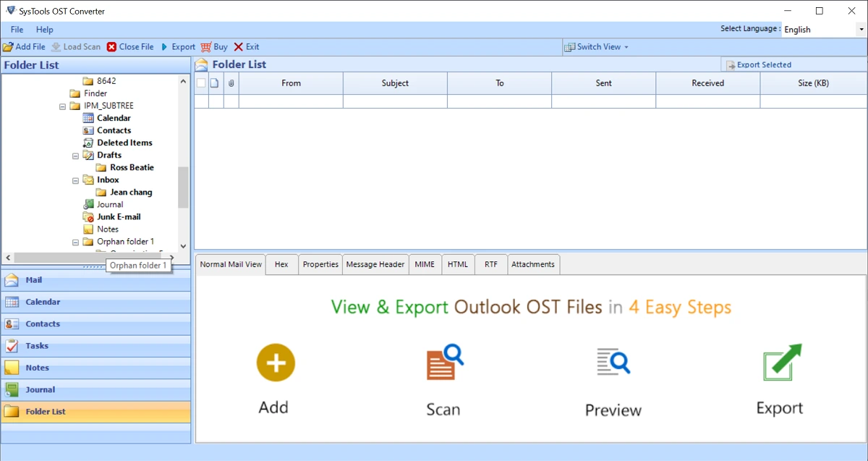Sort by the Received column header
The height and width of the screenshot is (461, 868).
pyautogui.click(x=707, y=83)
